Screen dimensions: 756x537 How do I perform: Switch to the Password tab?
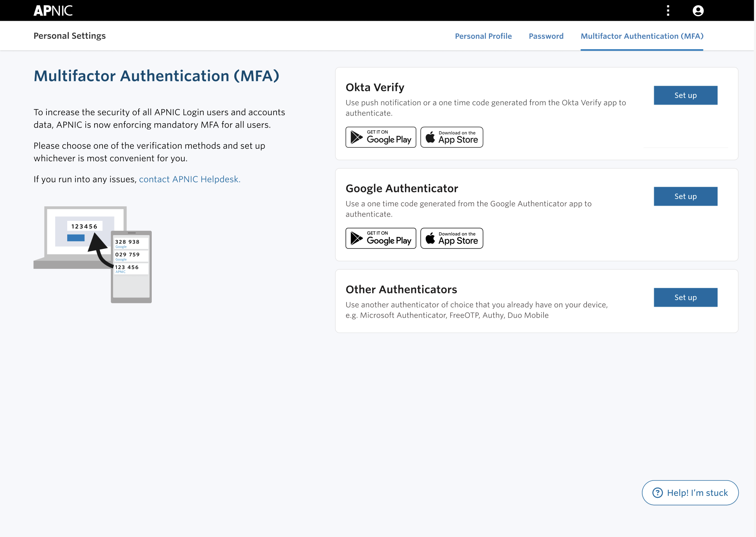coord(546,36)
